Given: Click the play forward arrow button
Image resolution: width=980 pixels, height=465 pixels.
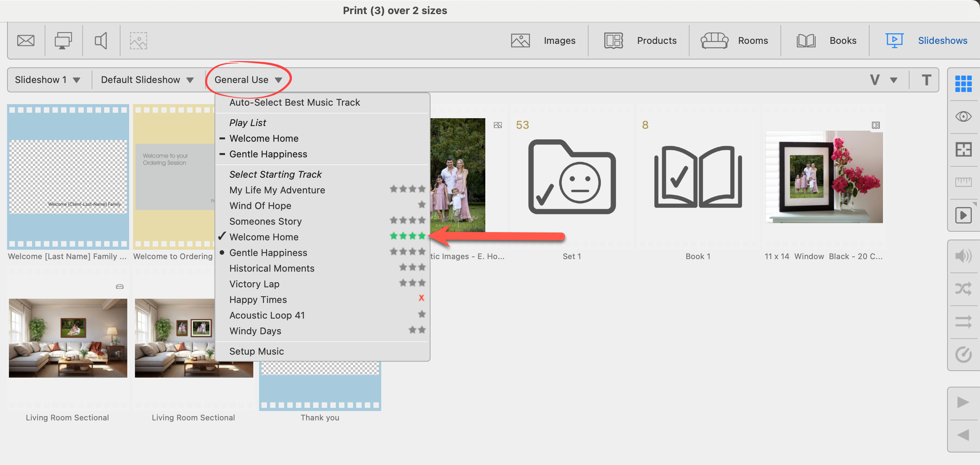Looking at the screenshot, I should point(963,402).
